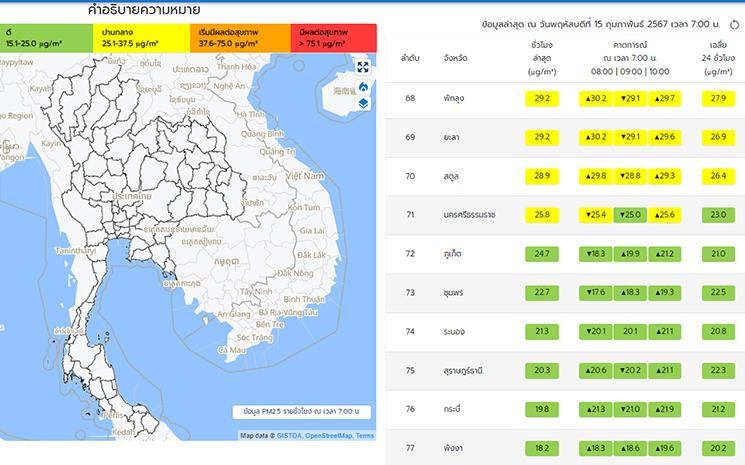Screen dimensions: 745x465
Task: Click the latest value 20.3 for สุราษฎร์ธานี
Action: click(542, 370)
